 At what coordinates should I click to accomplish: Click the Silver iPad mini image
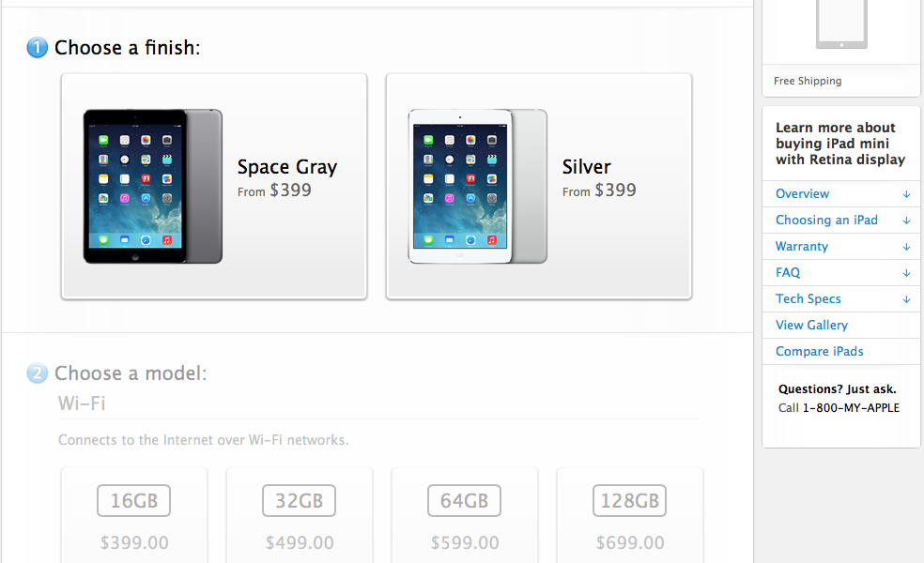coord(477,186)
